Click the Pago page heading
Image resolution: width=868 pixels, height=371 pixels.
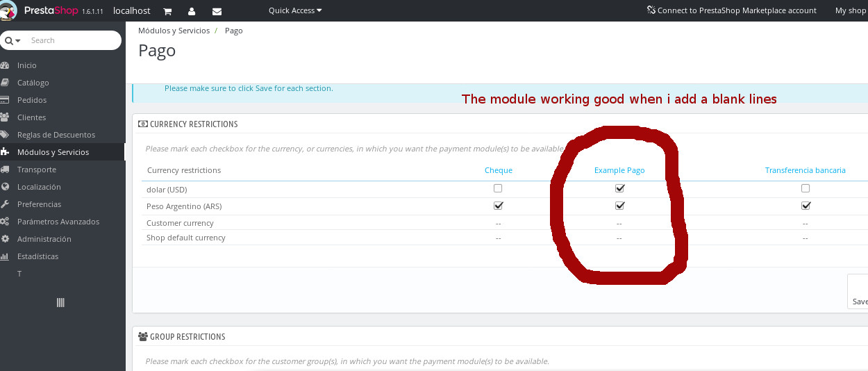[x=157, y=51]
